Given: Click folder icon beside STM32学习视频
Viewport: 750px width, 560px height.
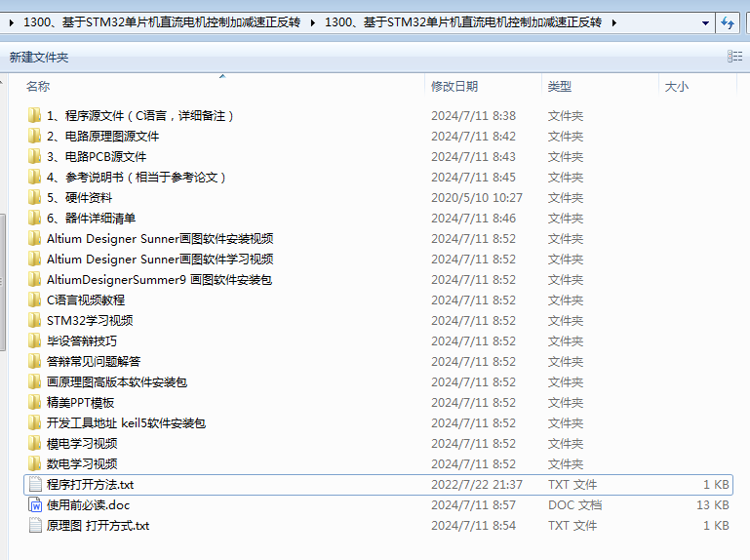Looking at the screenshot, I should [34, 320].
